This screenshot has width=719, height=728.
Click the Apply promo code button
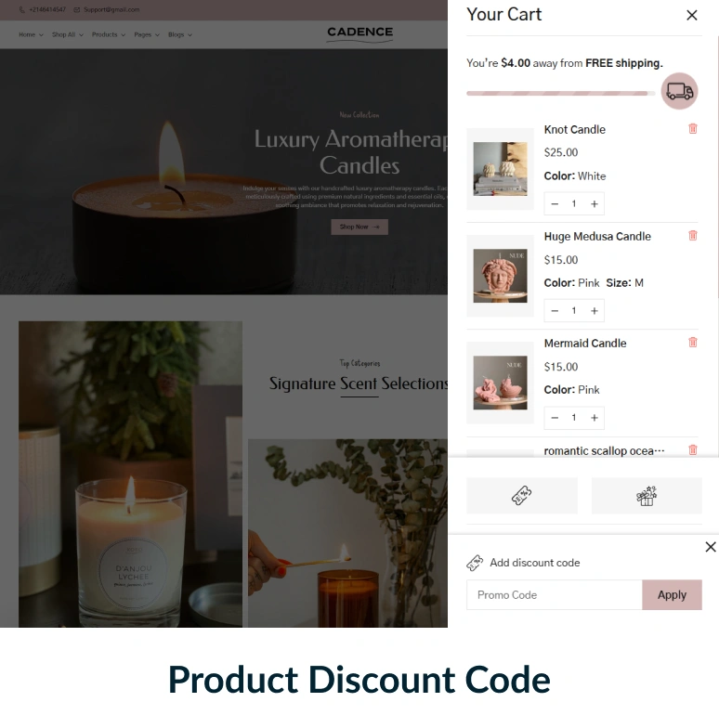[672, 594]
